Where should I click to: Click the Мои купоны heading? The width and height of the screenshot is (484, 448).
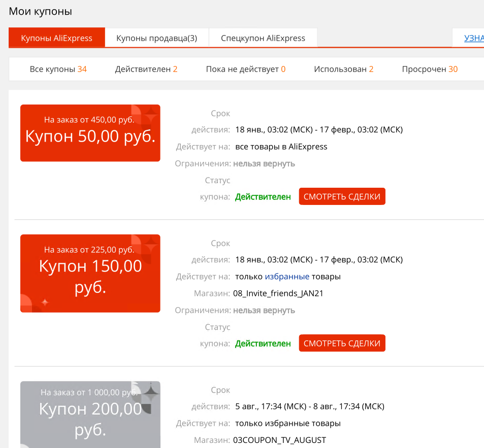click(41, 11)
